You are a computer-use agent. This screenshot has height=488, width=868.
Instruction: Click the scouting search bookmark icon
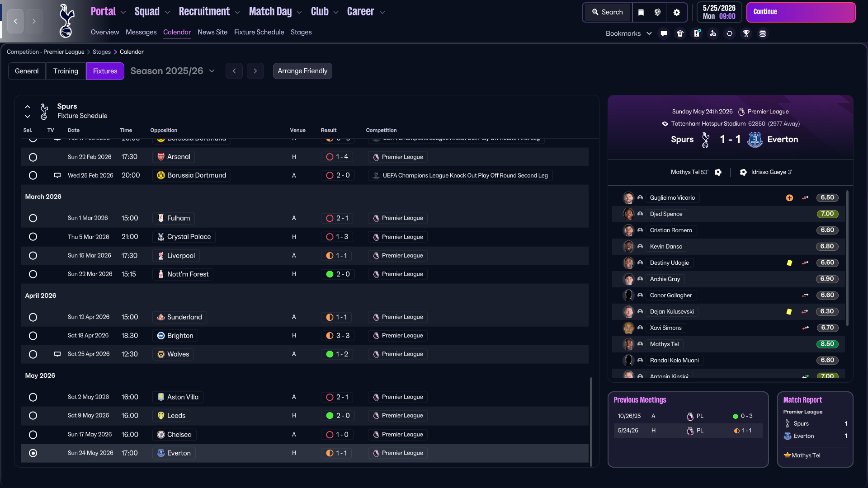(x=713, y=33)
